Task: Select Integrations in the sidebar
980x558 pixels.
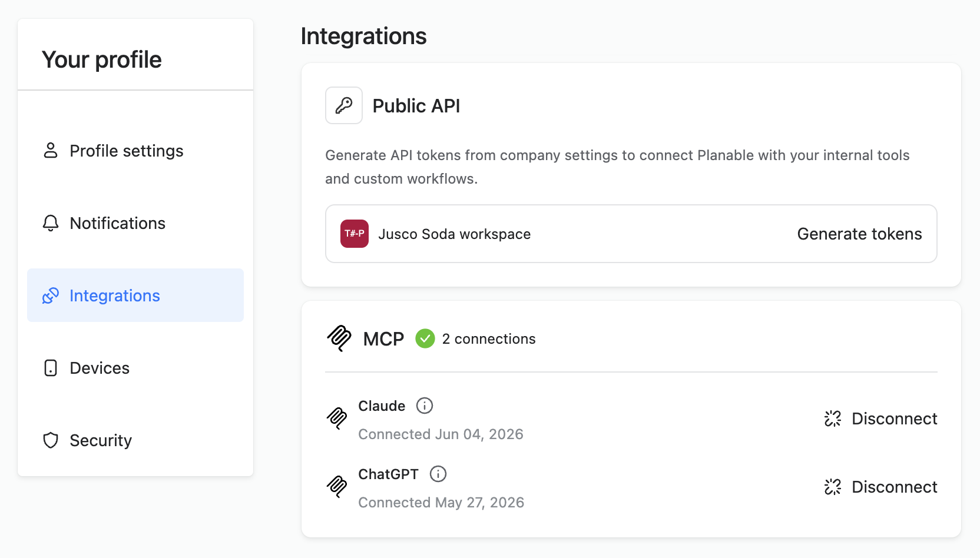Action: pyautogui.click(x=135, y=295)
